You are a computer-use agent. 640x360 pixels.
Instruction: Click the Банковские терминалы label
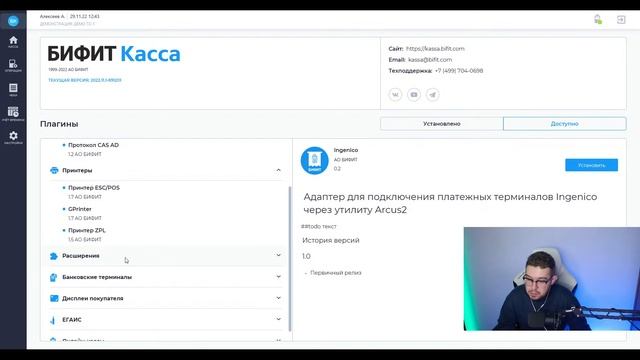coord(97,277)
